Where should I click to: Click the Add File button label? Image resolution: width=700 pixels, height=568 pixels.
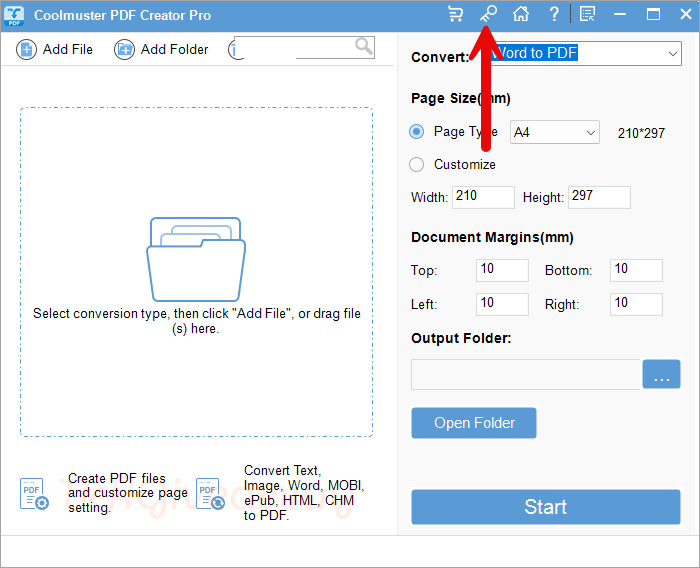(x=68, y=50)
